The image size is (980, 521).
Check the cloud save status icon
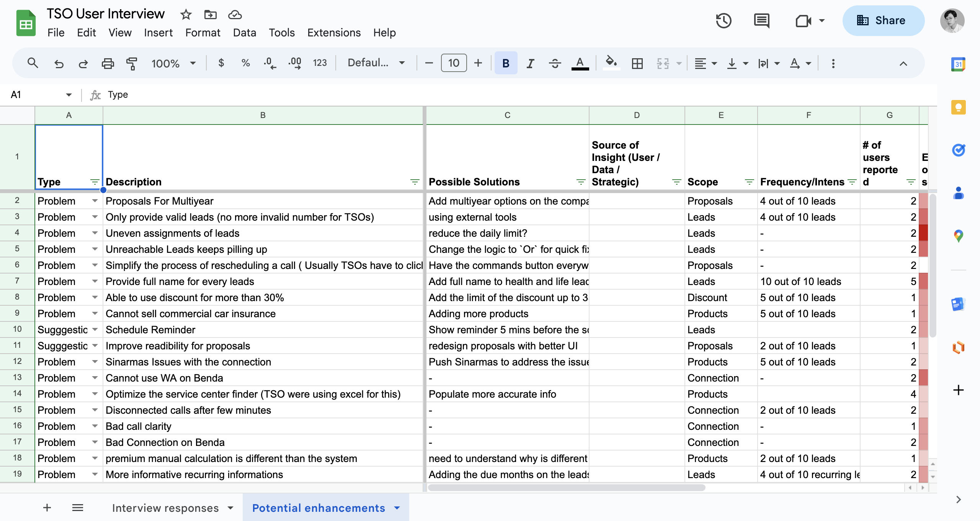(235, 15)
